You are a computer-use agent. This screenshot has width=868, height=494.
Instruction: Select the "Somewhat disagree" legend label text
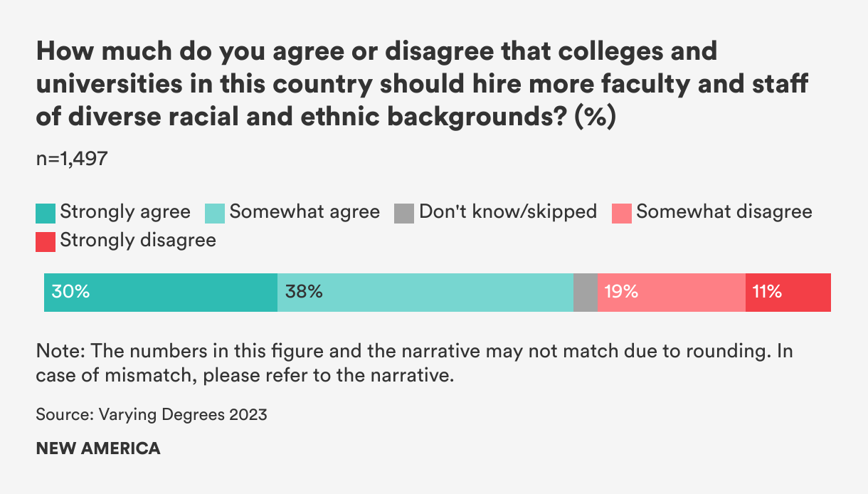click(x=724, y=212)
